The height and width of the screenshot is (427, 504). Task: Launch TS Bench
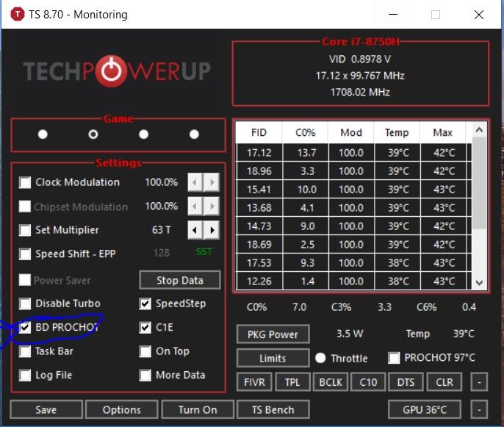pyautogui.click(x=273, y=409)
